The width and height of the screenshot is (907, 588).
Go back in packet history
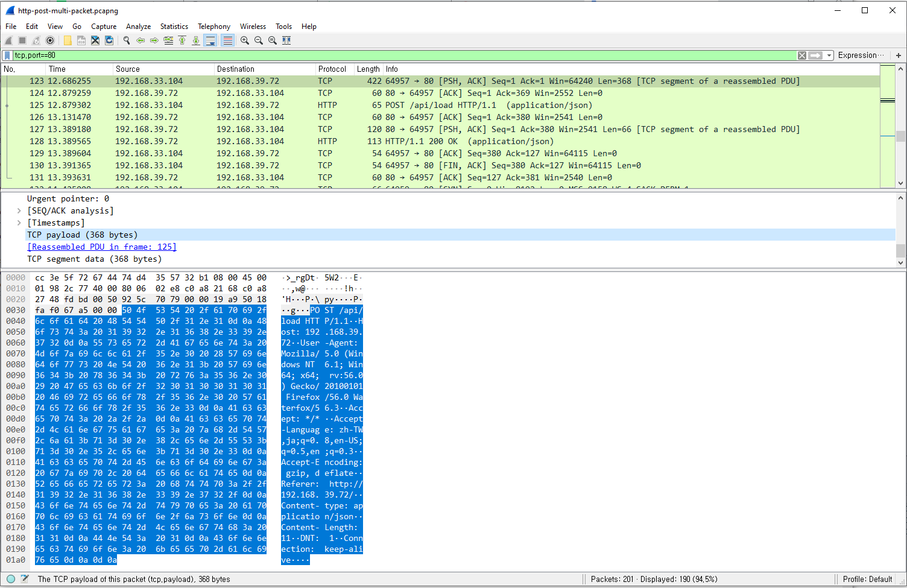pyautogui.click(x=141, y=40)
